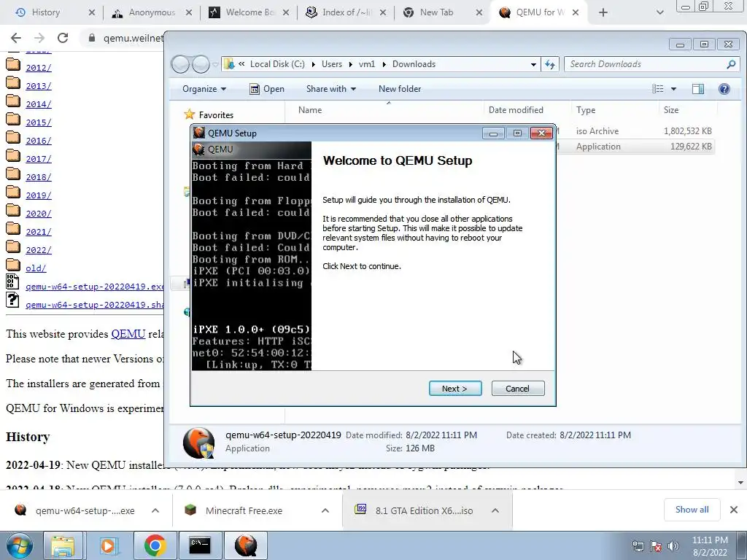This screenshot has width=747, height=560.
Task: Go back in Chrome
Action: point(16,38)
